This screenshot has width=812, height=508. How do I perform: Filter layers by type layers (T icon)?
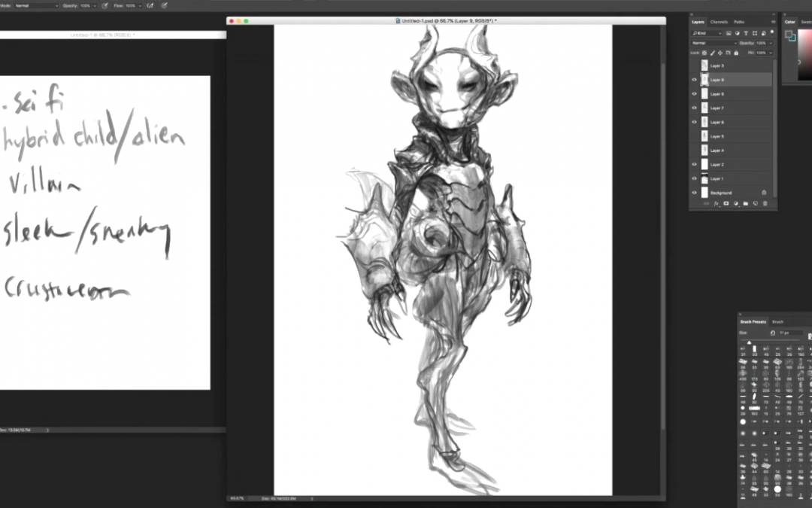coord(746,33)
